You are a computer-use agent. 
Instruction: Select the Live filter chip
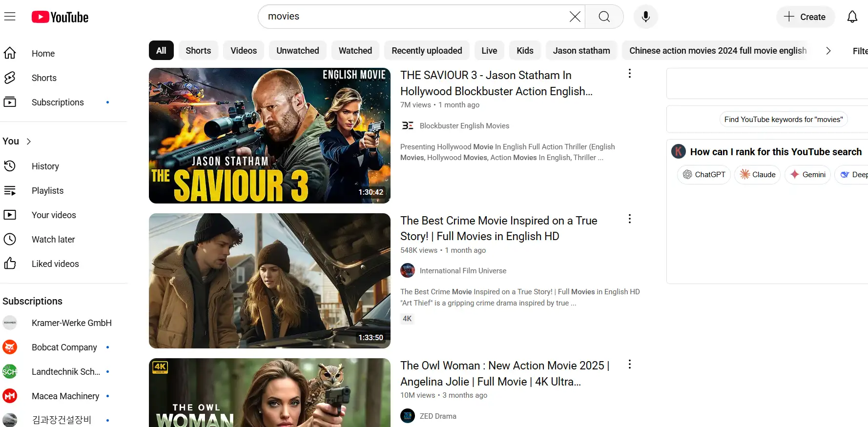coord(489,50)
